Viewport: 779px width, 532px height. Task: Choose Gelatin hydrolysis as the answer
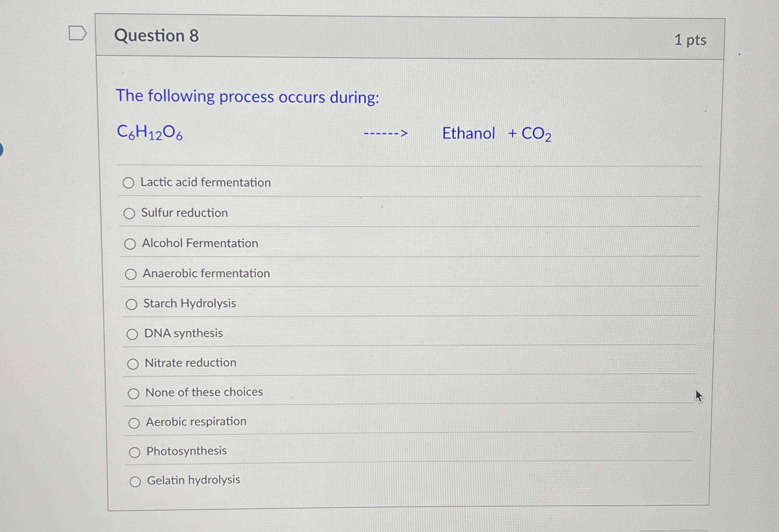tap(136, 481)
